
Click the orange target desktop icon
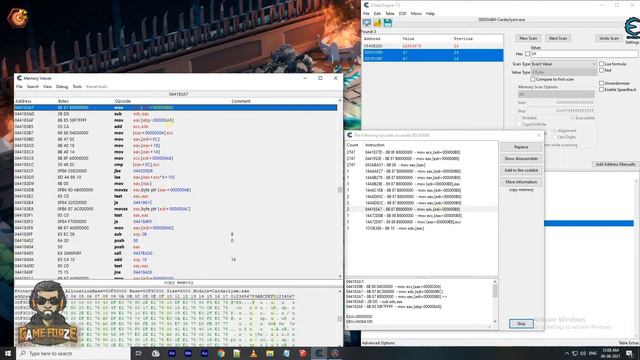click(18, 17)
